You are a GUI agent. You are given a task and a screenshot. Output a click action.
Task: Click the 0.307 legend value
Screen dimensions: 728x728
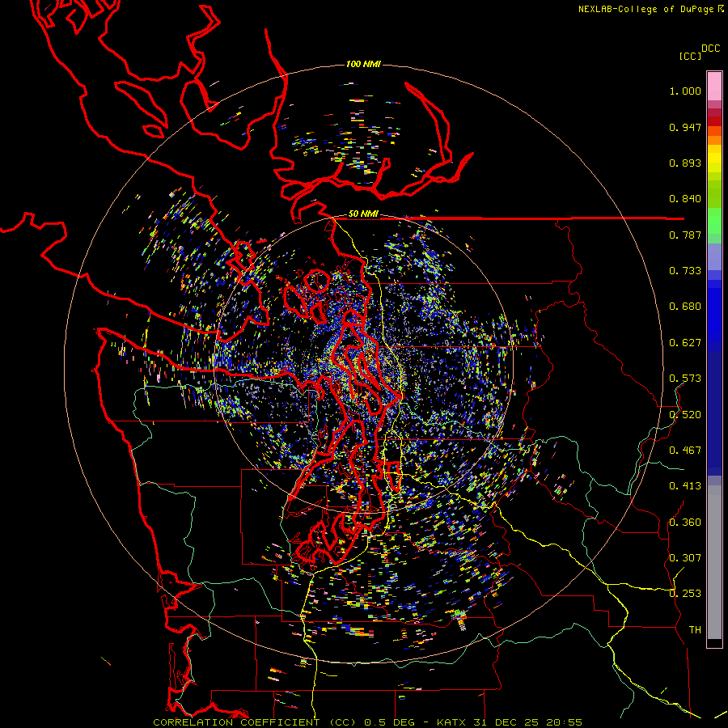click(685, 557)
